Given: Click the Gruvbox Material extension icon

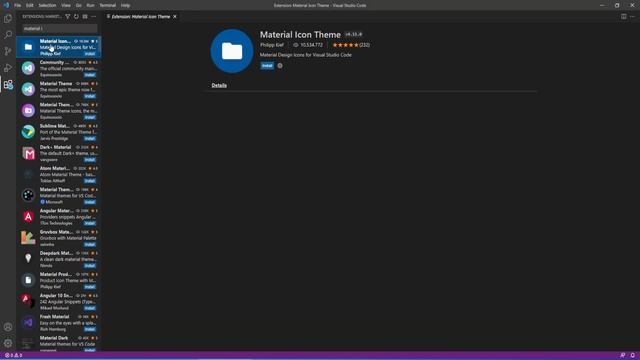Looking at the screenshot, I should [x=28, y=238].
